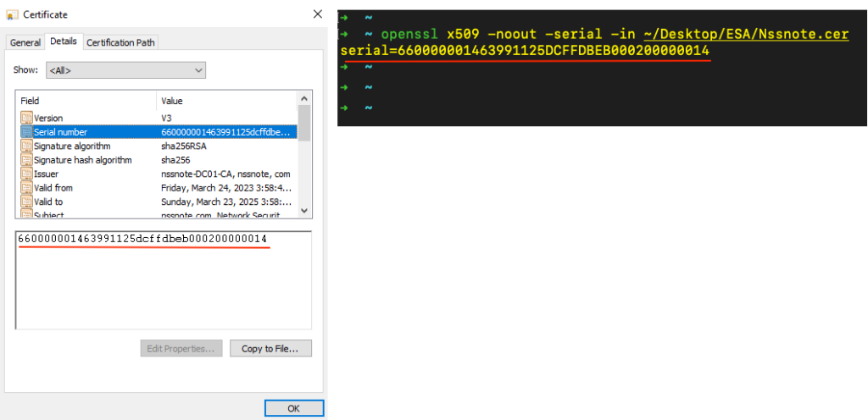Click the certificate icon in title bar
Screen dimensions: 868x420
pos(12,14)
